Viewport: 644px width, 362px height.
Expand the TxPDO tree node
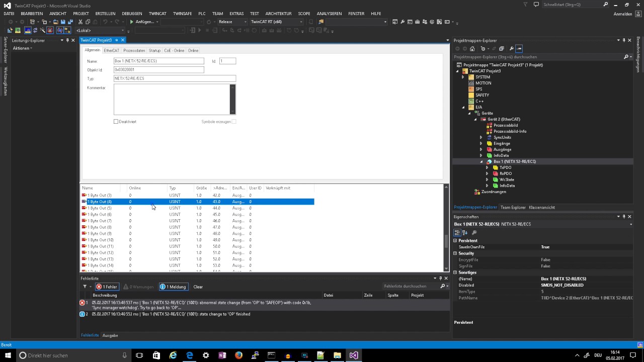point(487,167)
